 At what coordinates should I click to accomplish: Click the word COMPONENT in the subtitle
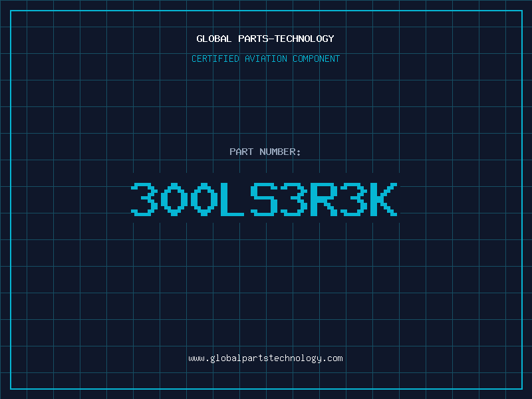coord(315,59)
